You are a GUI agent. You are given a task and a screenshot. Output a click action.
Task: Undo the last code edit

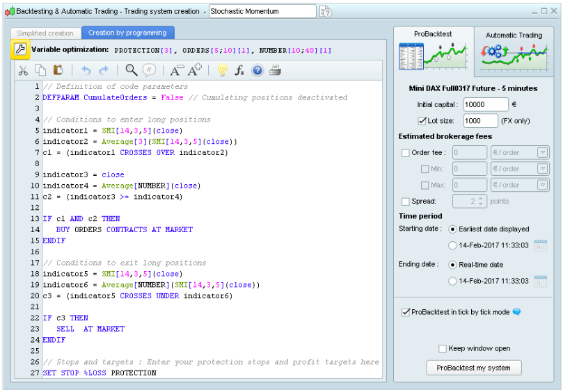pyautogui.click(x=86, y=70)
